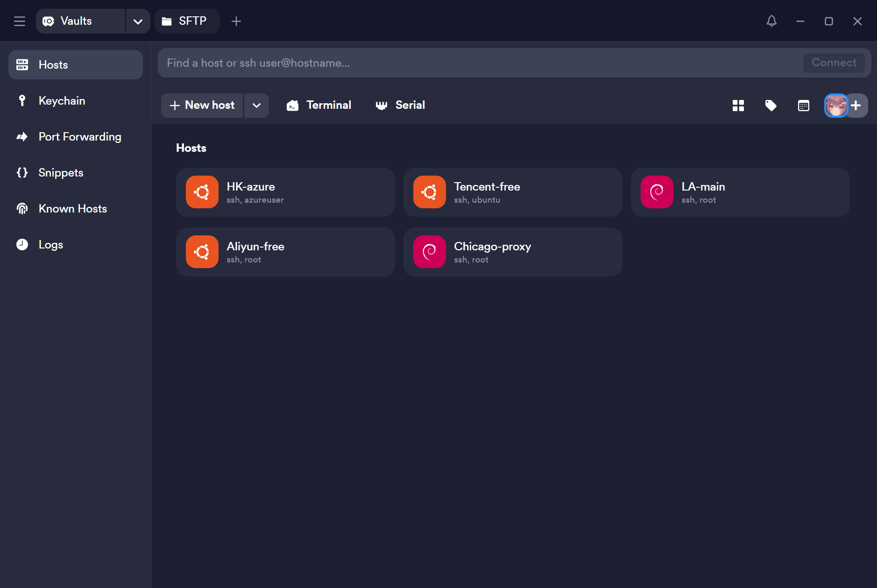Click the New host button
The image size is (877, 588).
click(202, 105)
